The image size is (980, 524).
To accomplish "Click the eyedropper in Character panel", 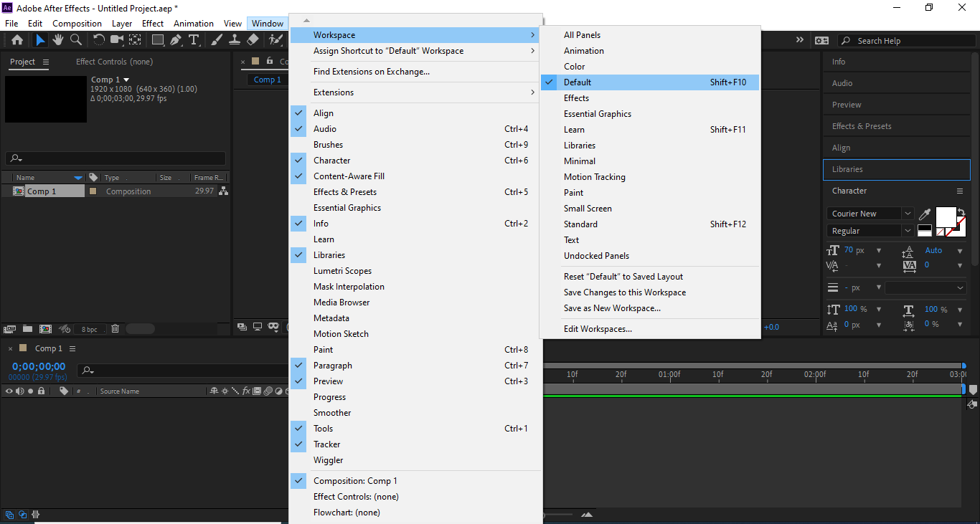I will coord(925,214).
